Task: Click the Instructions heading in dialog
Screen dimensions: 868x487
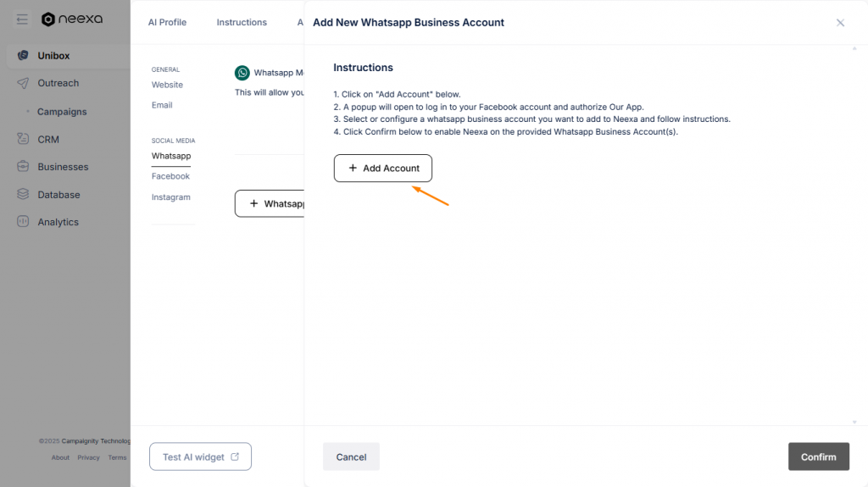Action: (x=363, y=68)
